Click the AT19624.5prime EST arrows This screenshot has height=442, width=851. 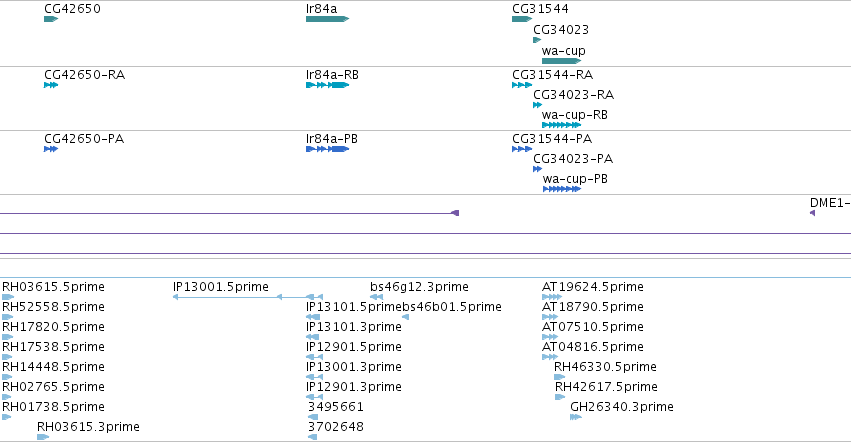tap(552, 296)
